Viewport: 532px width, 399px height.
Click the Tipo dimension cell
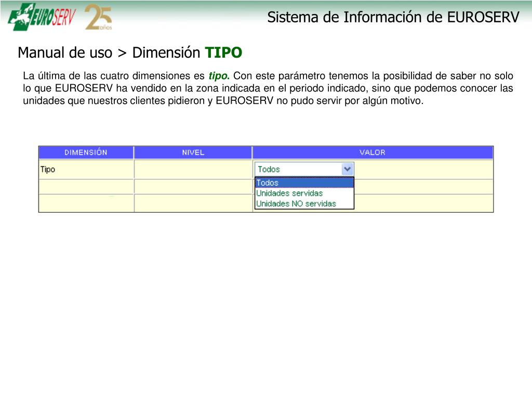pos(86,169)
